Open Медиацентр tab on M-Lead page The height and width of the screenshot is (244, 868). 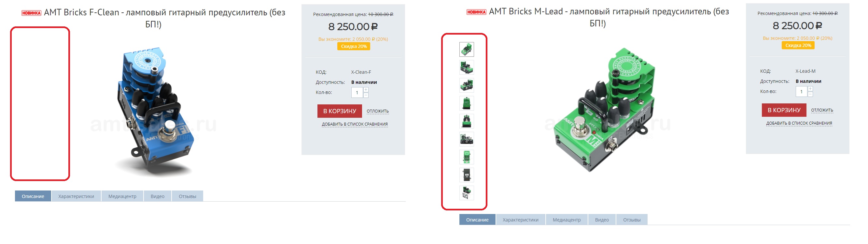567,220
